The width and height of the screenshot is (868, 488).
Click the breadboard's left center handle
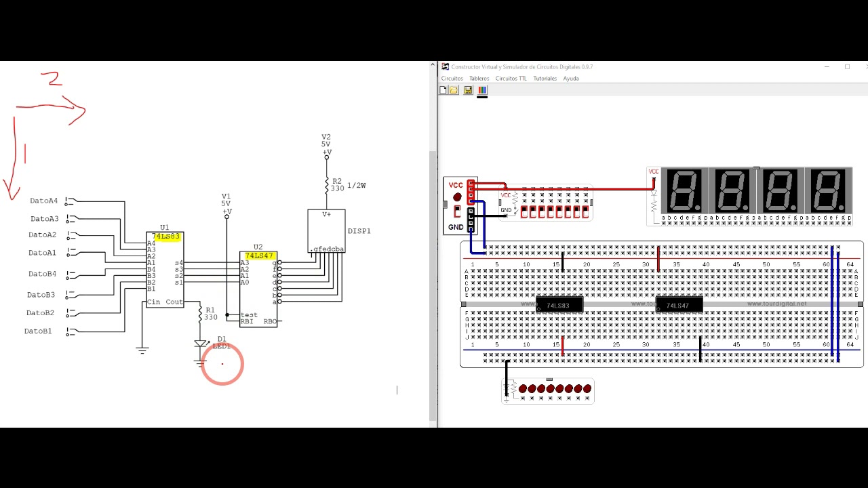pyautogui.click(x=463, y=304)
